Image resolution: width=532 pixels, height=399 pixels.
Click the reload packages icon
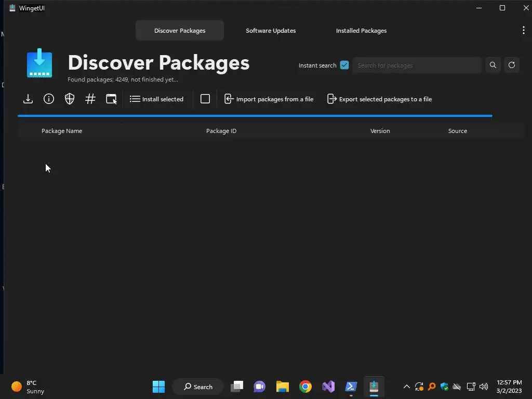pos(512,65)
